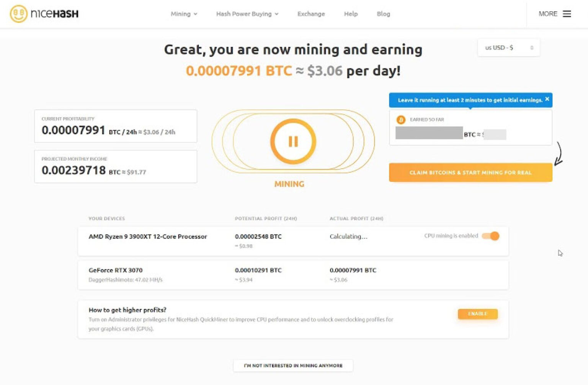The height and width of the screenshot is (385, 588).
Task: Click the NiceHash smiley logo
Action: click(18, 13)
